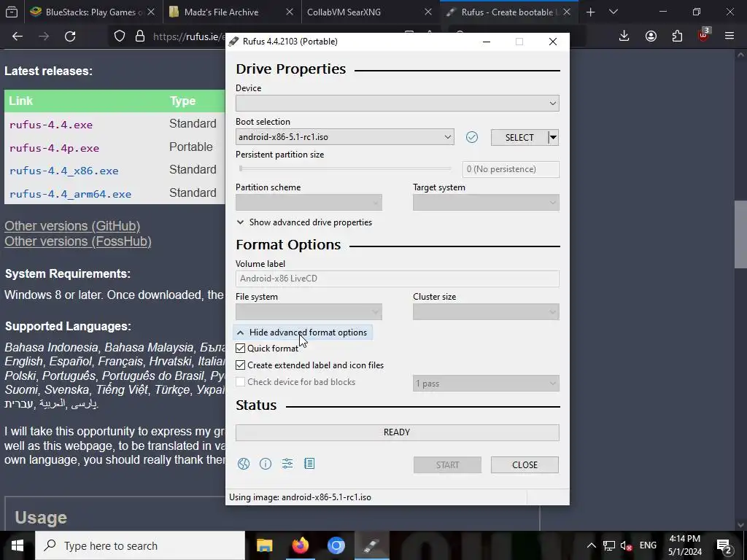Click the Windows taskbar search box
The width and height of the screenshot is (747, 560).
[x=140, y=545]
